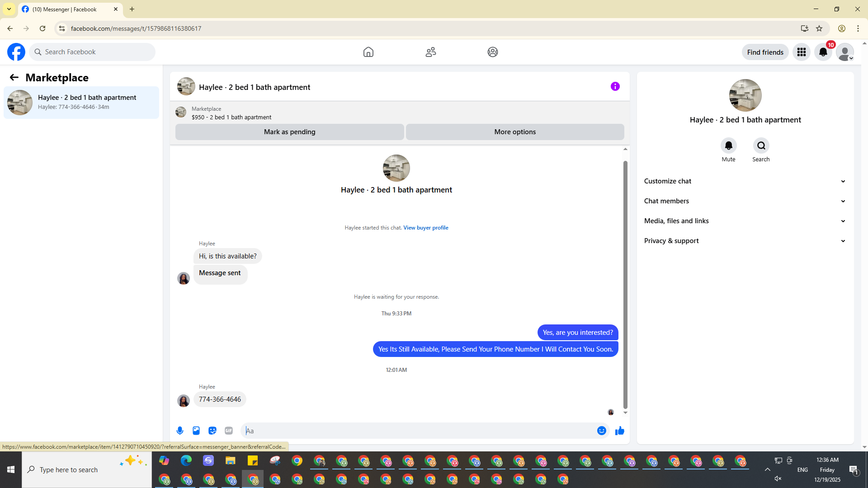Open Facebook notifications bell
The height and width of the screenshot is (488, 868).
823,52
